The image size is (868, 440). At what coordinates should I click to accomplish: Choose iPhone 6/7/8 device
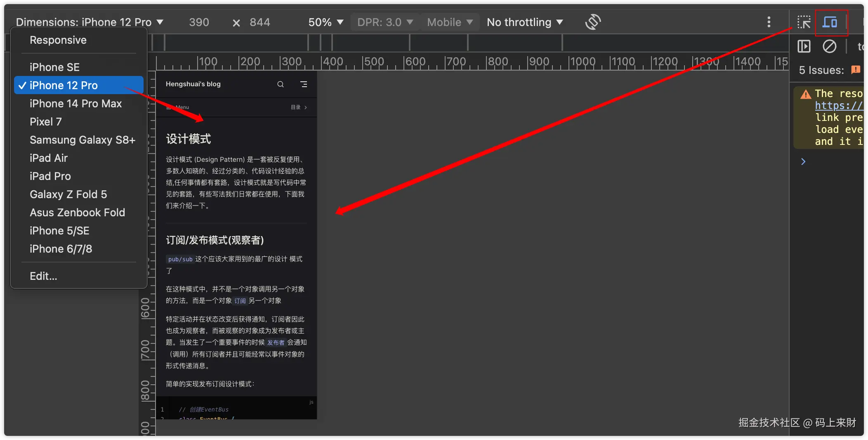[x=78, y=249]
